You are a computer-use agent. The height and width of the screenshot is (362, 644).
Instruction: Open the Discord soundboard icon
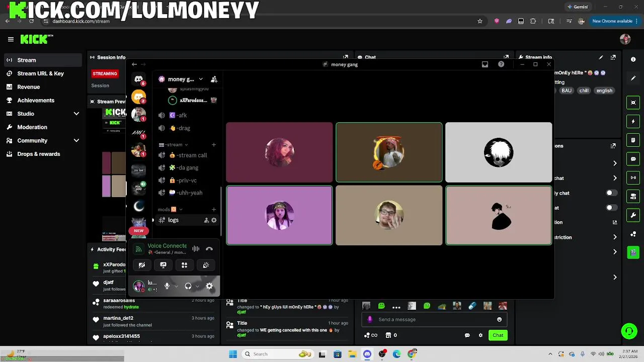coord(206,265)
